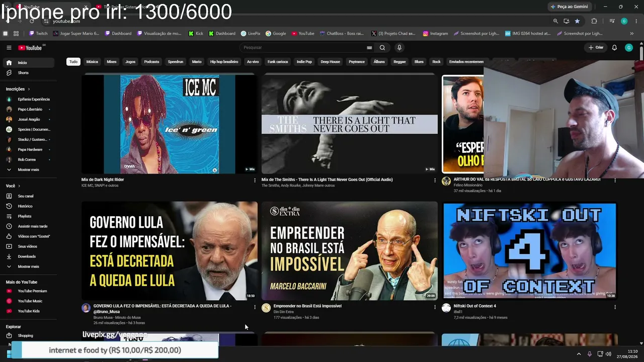This screenshot has height=362, width=644.
Task: Open the notifications bell
Action: click(x=614, y=48)
